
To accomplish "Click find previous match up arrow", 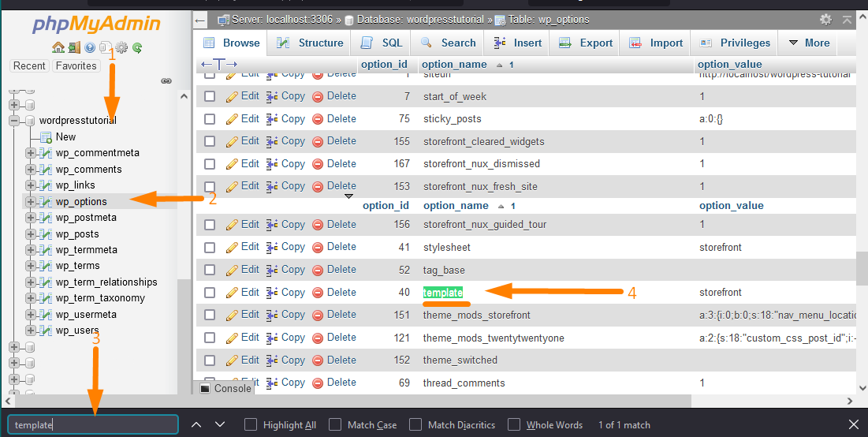I will point(196,425).
